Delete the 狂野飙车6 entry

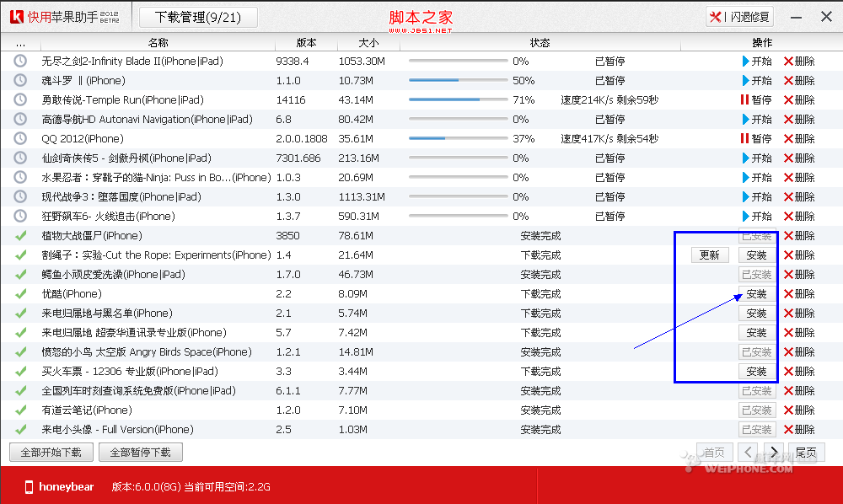(x=799, y=216)
